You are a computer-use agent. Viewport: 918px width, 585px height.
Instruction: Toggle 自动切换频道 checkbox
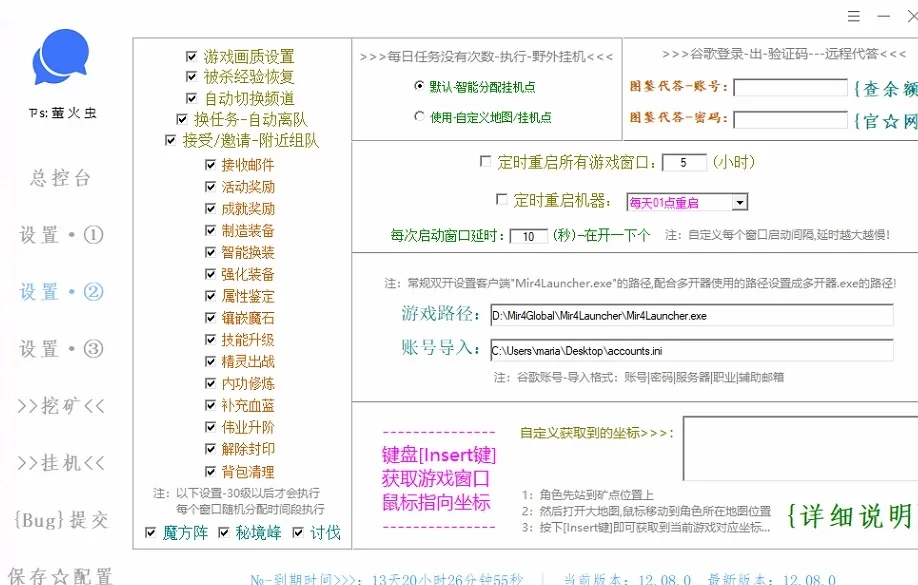191,98
